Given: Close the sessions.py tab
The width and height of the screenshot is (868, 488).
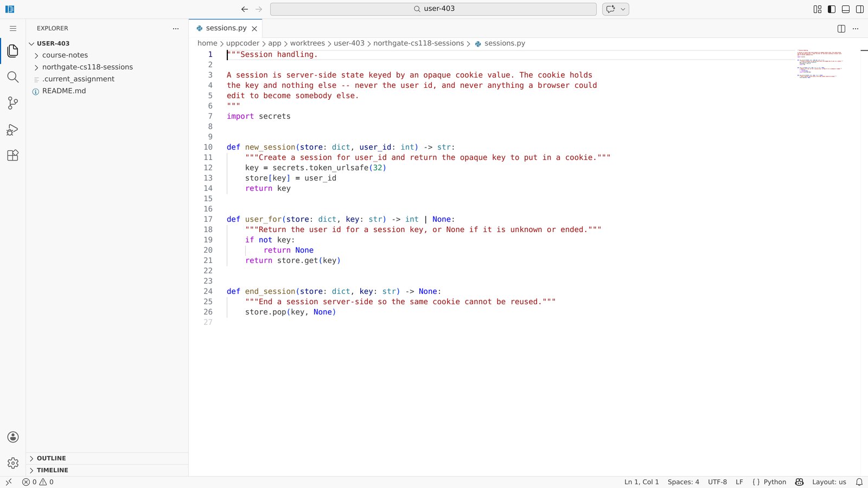Looking at the screenshot, I should 254,29.
